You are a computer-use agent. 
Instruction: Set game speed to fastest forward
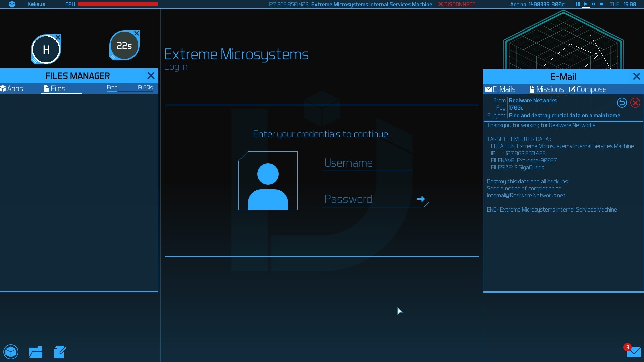[x=602, y=4]
